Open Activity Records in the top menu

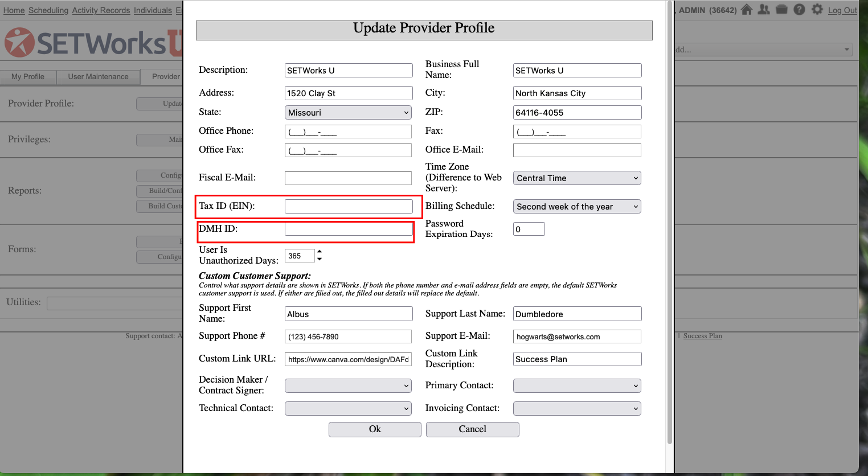pos(101,10)
